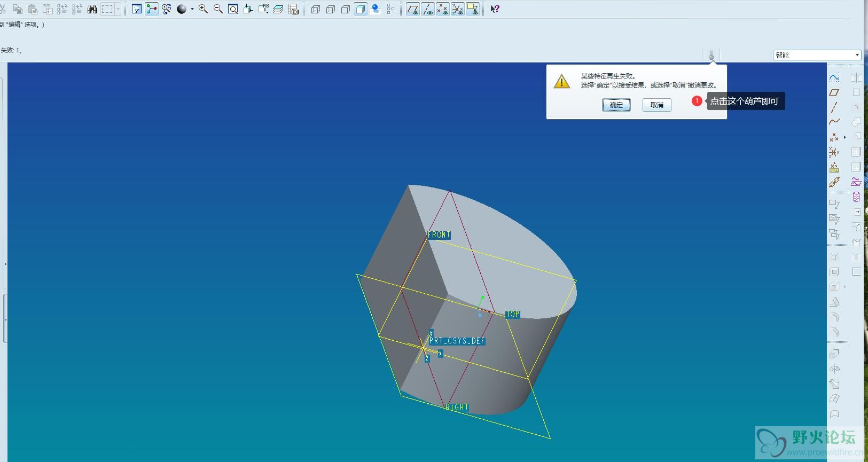Select the TOP datum plane label
868x462 pixels.
(513, 315)
